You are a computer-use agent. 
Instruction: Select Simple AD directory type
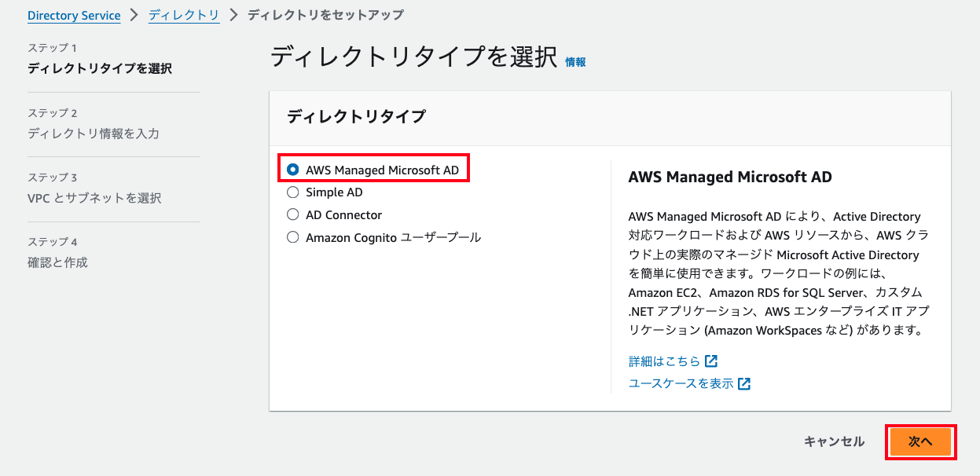[293, 192]
